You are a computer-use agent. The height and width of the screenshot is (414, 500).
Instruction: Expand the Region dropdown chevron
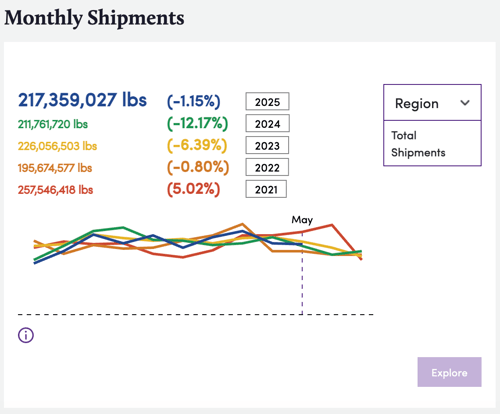[465, 103]
